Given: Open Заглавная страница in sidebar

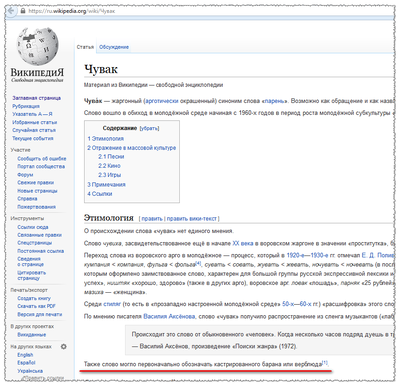Looking at the screenshot, I should click(37, 98).
